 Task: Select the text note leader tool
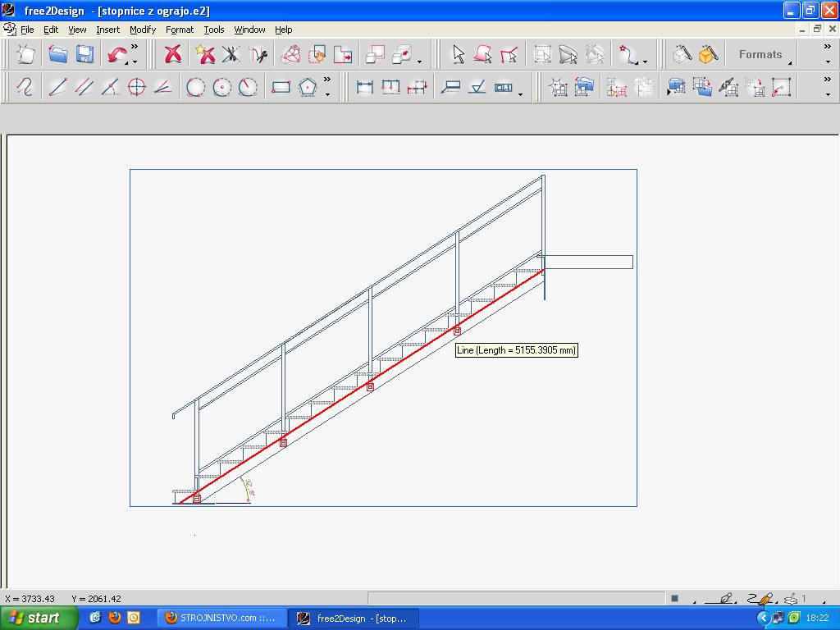tap(450, 87)
